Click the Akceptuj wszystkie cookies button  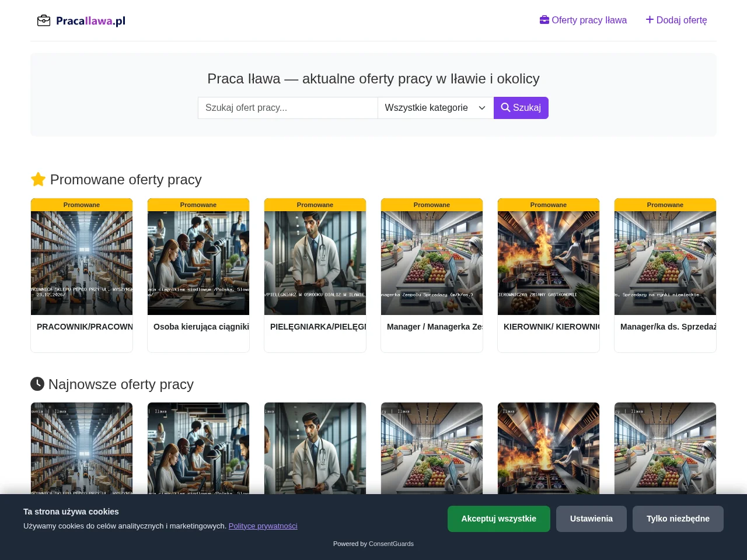click(499, 519)
